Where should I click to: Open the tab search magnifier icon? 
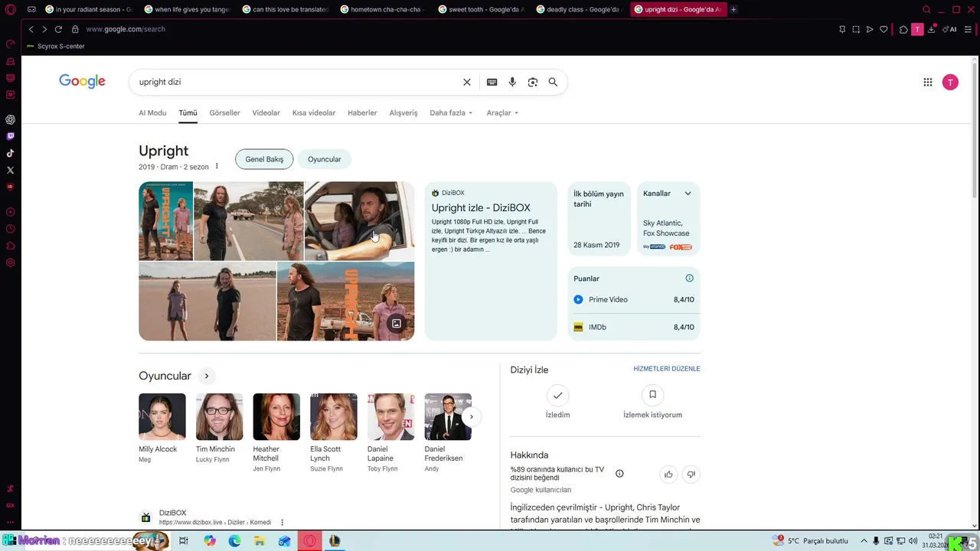(926, 9)
